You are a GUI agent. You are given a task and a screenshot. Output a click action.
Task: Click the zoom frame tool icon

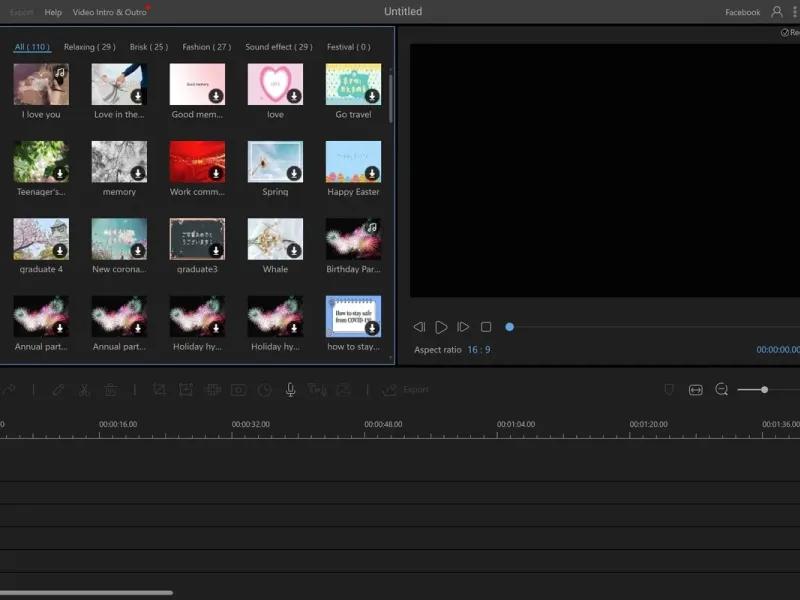[x=186, y=390]
